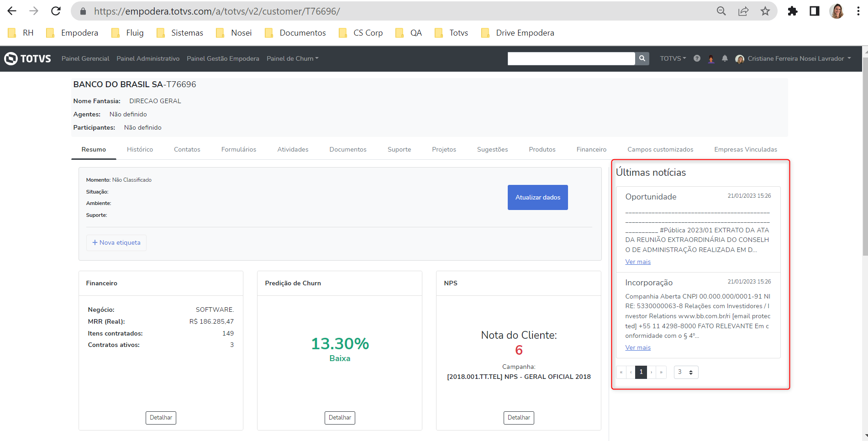Click the search magnifier button in navbar

point(642,58)
